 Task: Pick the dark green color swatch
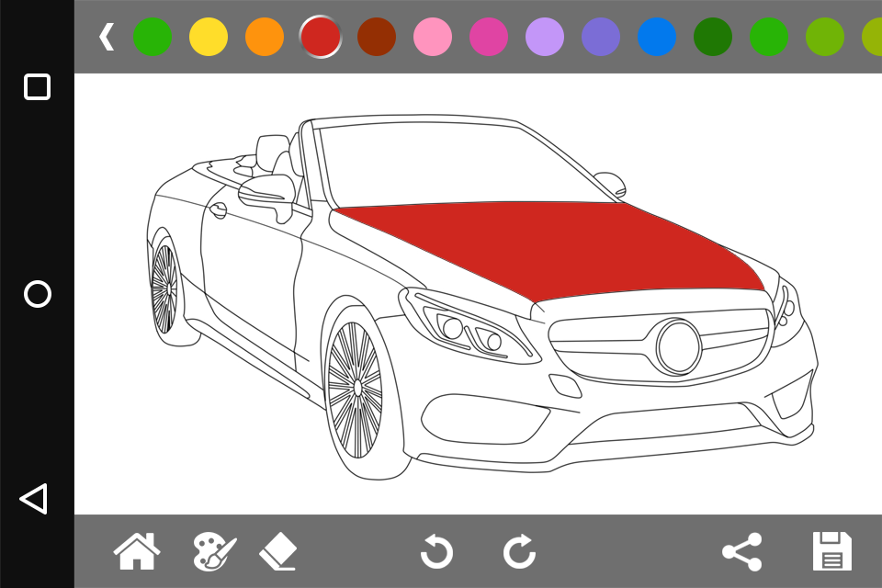713,37
